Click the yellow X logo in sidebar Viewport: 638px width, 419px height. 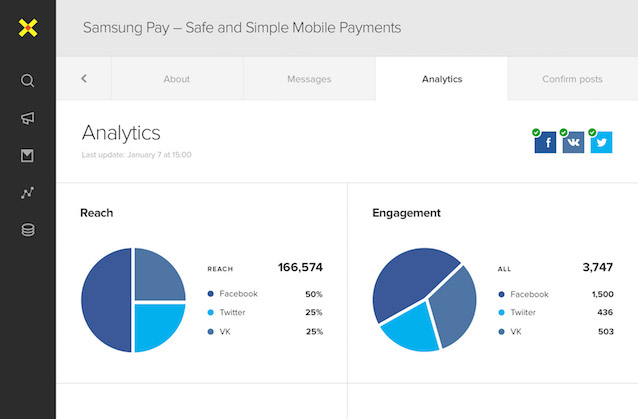28,28
